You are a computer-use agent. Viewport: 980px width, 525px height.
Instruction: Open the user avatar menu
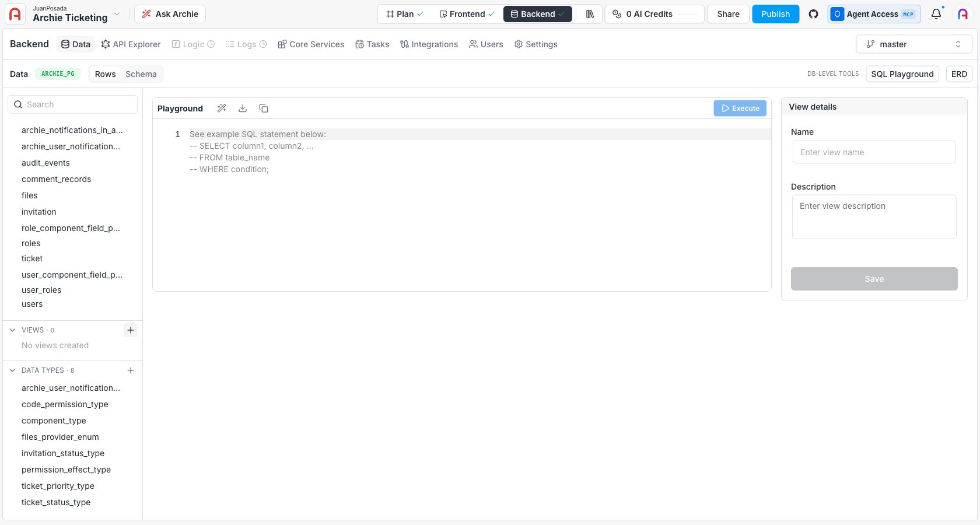click(x=963, y=14)
